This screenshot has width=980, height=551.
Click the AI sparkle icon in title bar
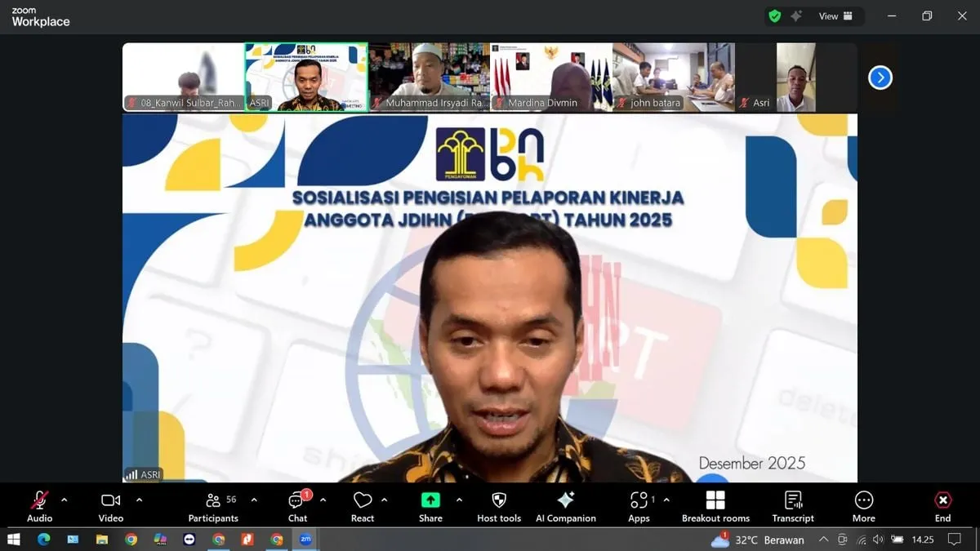(x=796, y=16)
